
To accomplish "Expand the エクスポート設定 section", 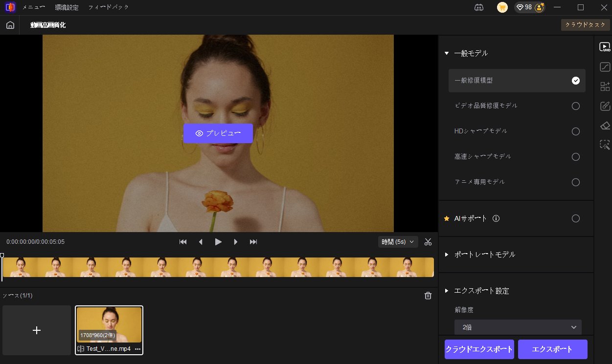I will click(447, 291).
